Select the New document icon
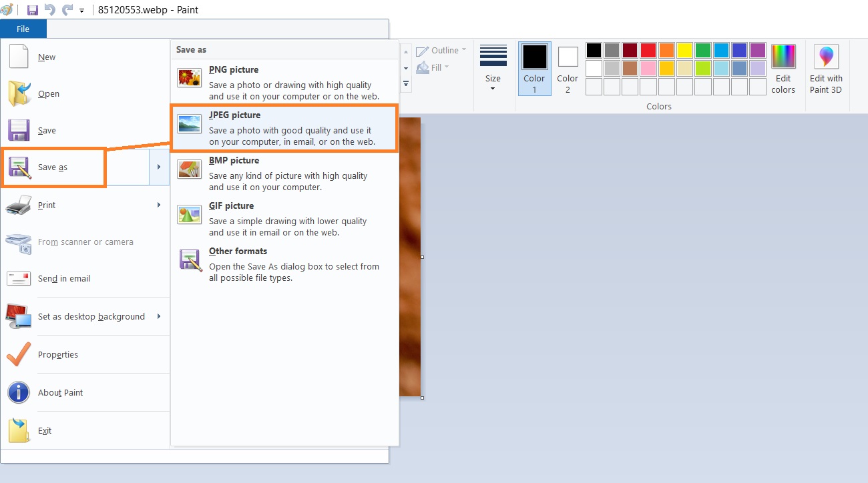 18,57
